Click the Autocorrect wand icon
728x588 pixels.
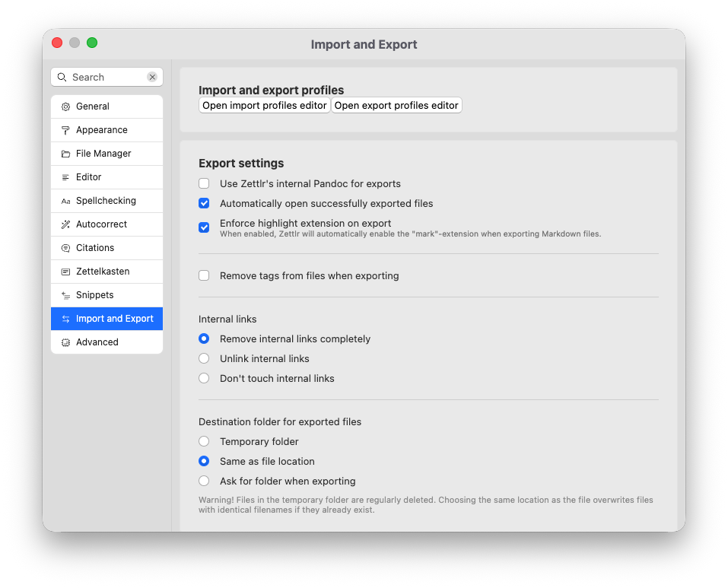65,224
